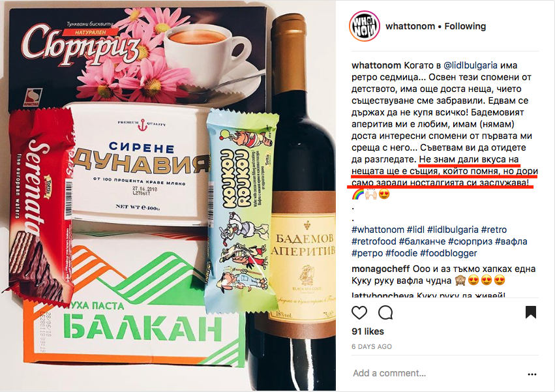The image size is (555, 392).
Task: Like the post with the heart icon
Action: coord(359,312)
